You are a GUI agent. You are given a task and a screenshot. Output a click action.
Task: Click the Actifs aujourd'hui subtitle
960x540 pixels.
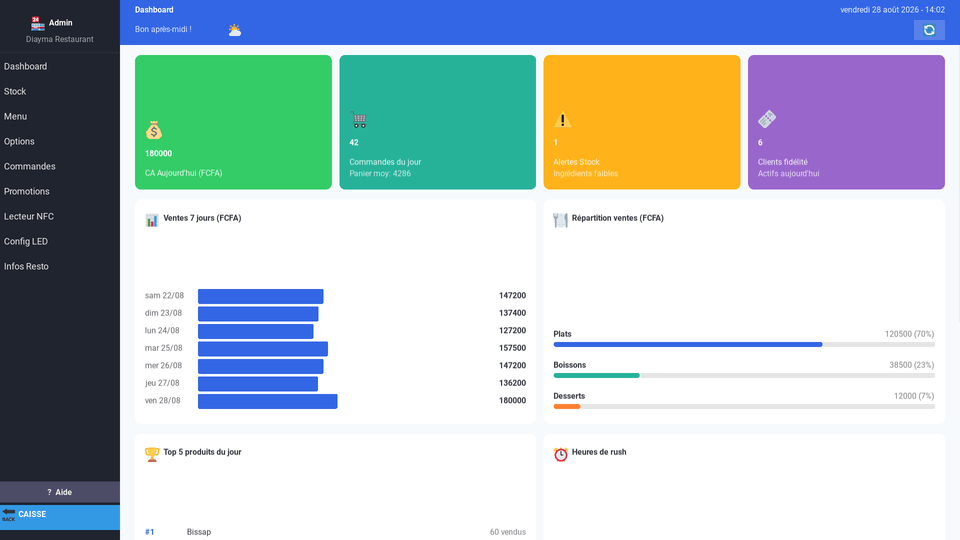pos(789,174)
